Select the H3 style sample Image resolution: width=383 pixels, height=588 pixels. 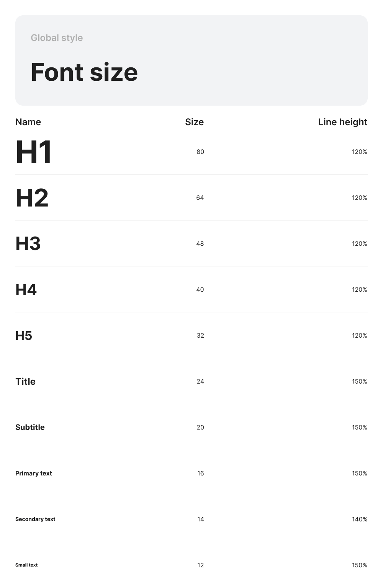coord(28,243)
